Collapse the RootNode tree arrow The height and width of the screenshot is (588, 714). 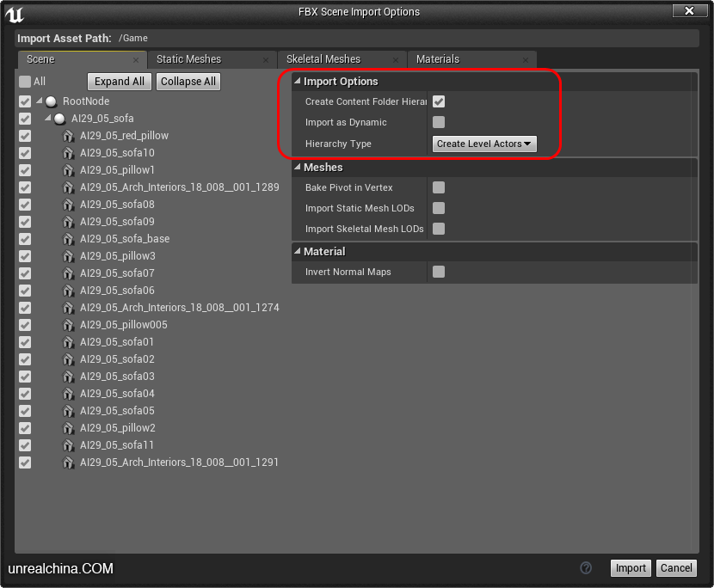coord(40,101)
